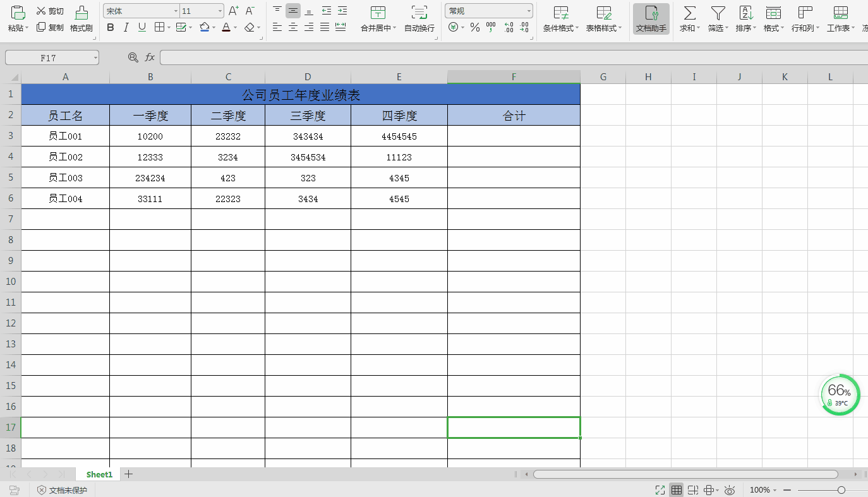Screen dimensions: 868x497
Task: Click the percent style icon
Action: 475,27
